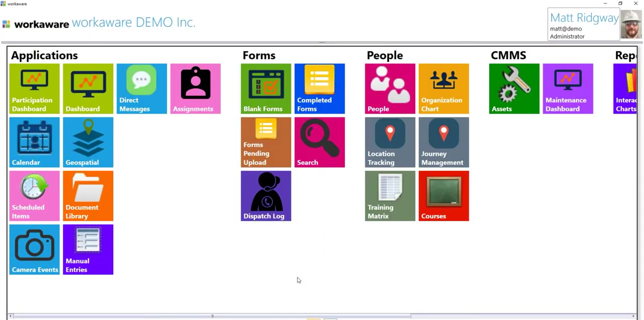Click the scrollbar left arrow
Viewport: 644px width, 320px height.
coord(11,316)
